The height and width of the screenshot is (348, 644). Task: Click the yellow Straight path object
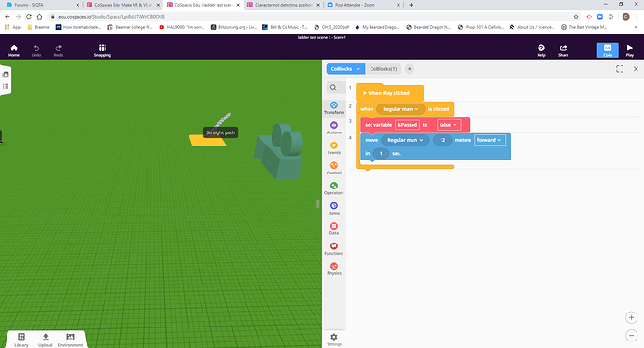pyautogui.click(x=207, y=140)
